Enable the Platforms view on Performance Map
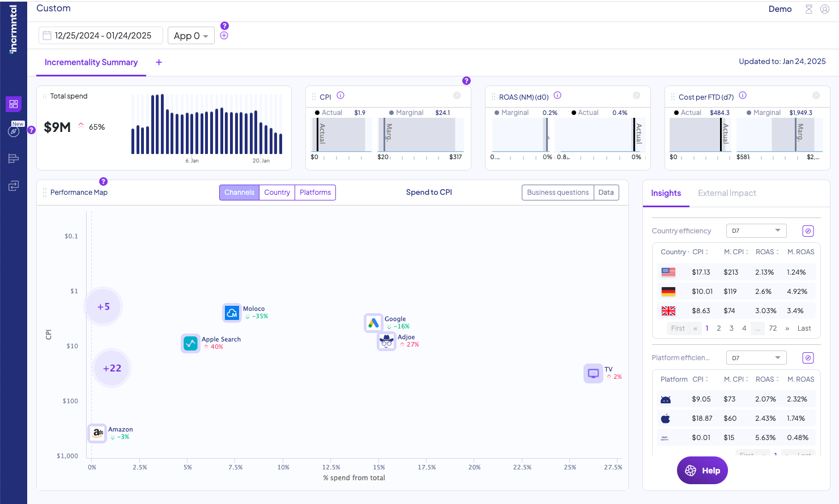 [315, 193]
